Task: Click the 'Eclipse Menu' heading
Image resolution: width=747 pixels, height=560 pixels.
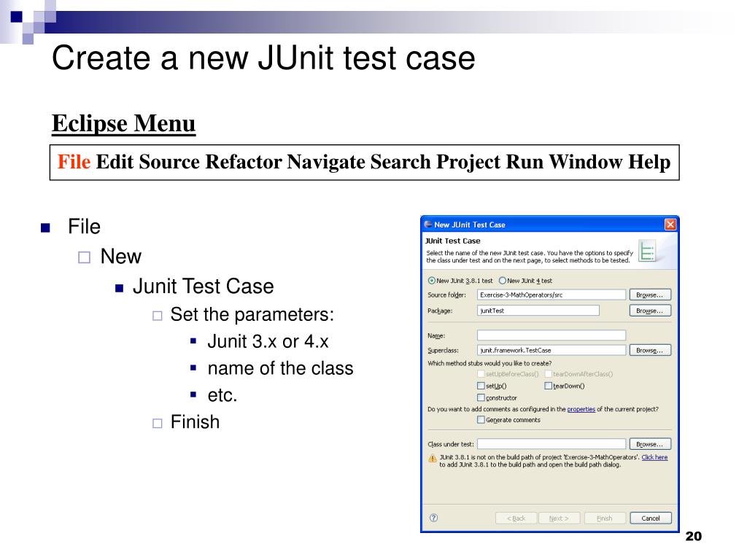Action: click(x=124, y=123)
